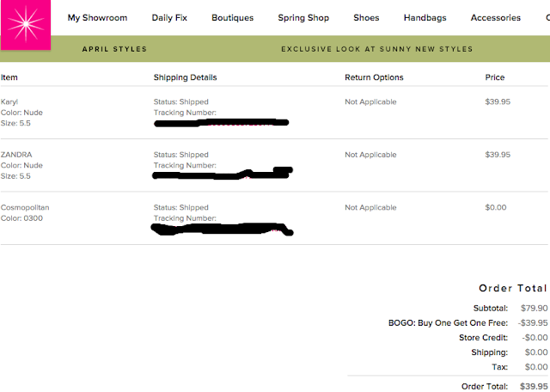Click the ZANDRA redacted tracking number
Viewport: 550px width, 392px height.
pos(222,175)
